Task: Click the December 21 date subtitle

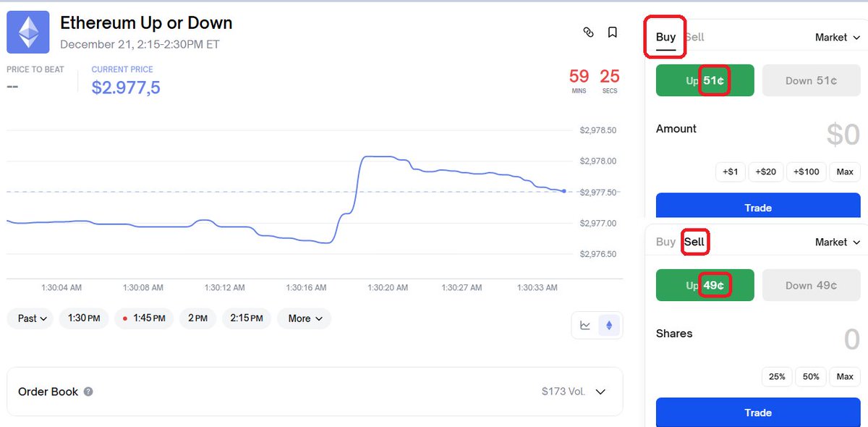Action: (140, 44)
